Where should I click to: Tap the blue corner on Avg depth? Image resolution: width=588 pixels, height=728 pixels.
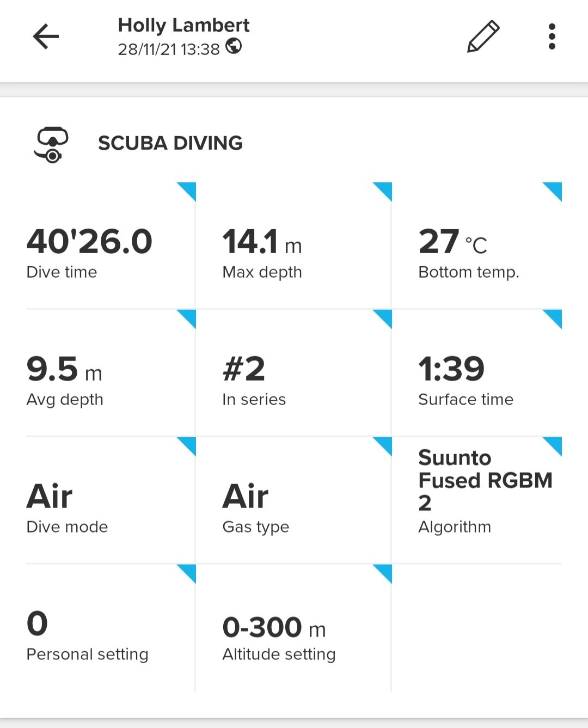pos(188,318)
